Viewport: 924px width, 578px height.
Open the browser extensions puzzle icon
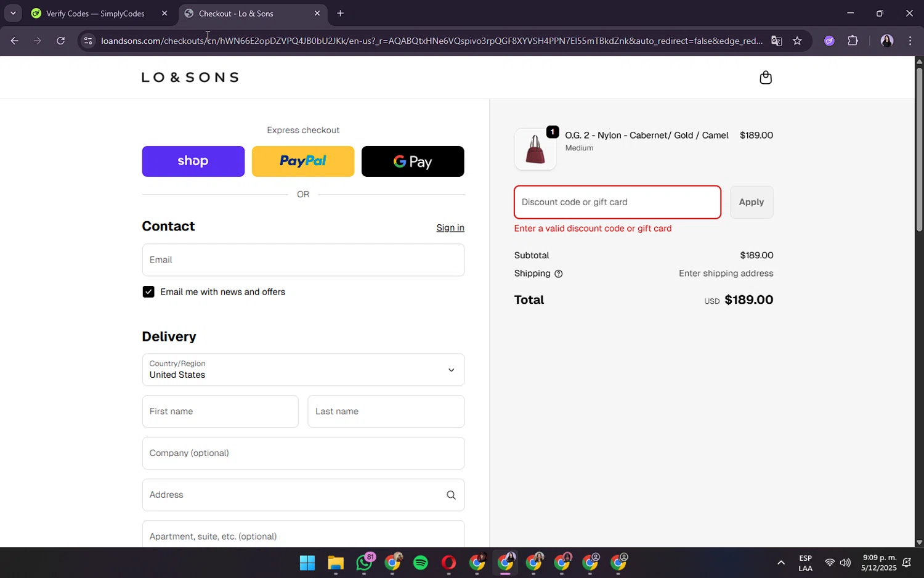[x=853, y=41]
